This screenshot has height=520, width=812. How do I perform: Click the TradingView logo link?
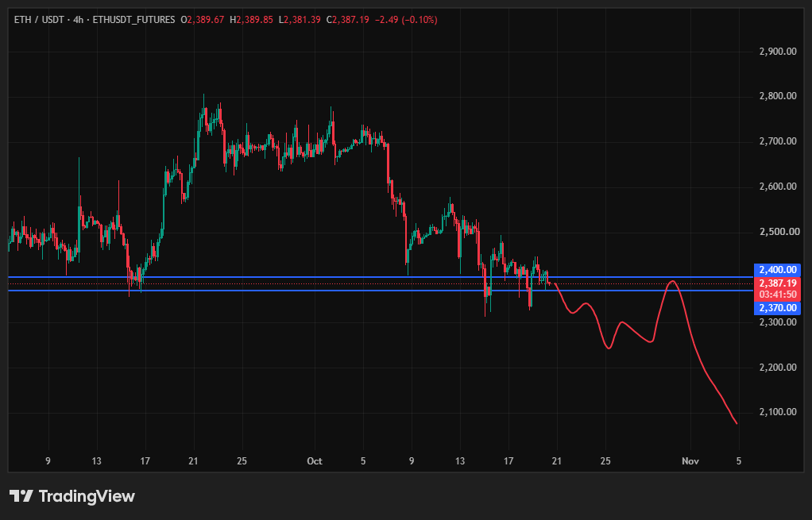pyautogui.click(x=72, y=496)
